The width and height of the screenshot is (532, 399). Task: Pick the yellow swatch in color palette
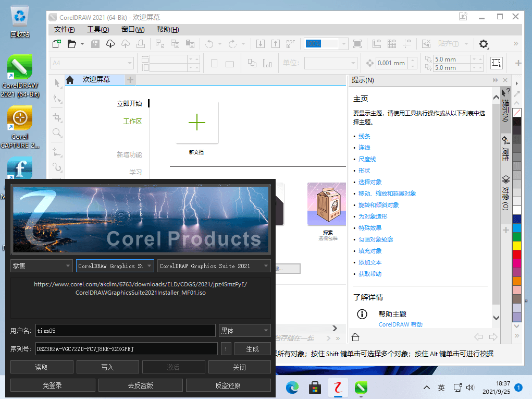coord(517,246)
